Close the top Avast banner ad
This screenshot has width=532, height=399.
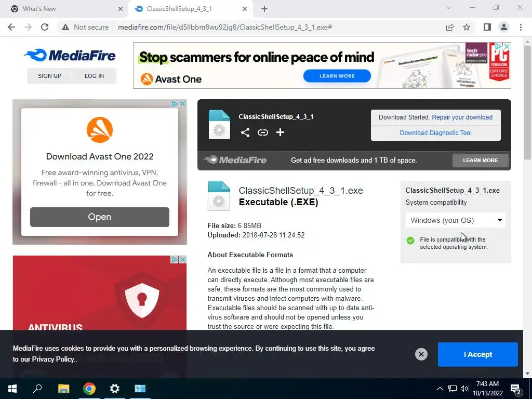click(507, 46)
